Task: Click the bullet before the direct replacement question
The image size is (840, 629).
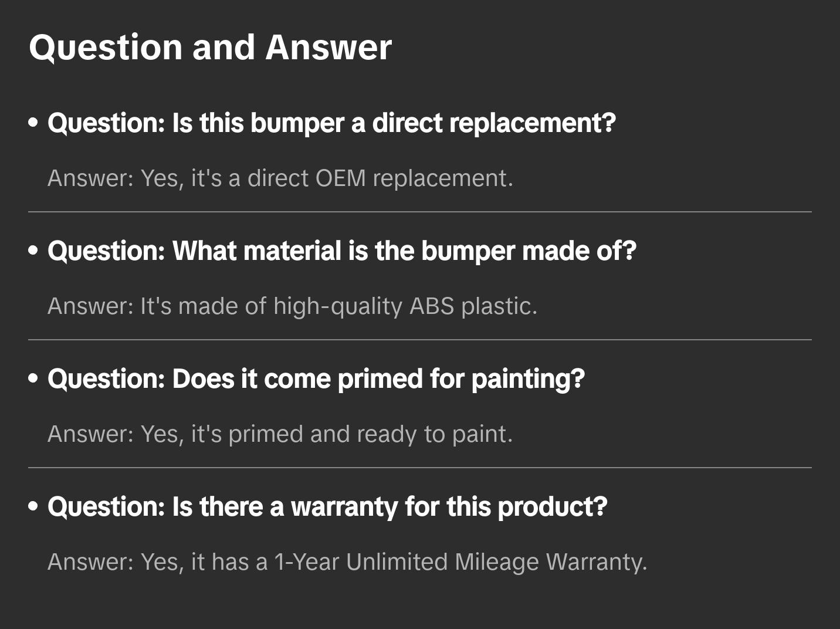Action: point(33,123)
